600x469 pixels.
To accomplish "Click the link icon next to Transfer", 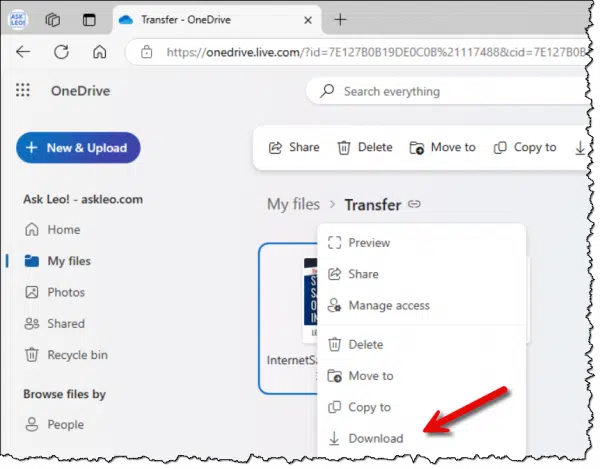I will [414, 205].
